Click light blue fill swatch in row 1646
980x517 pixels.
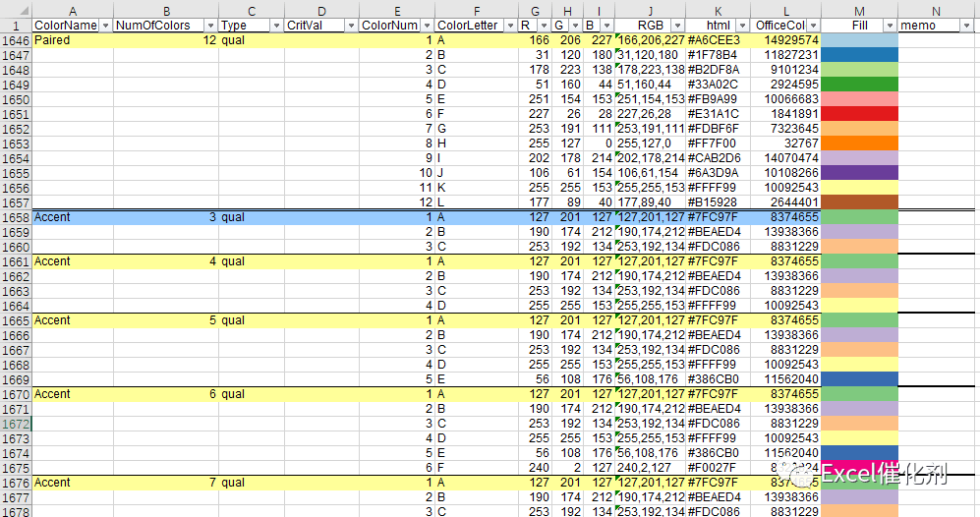pos(859,40)
